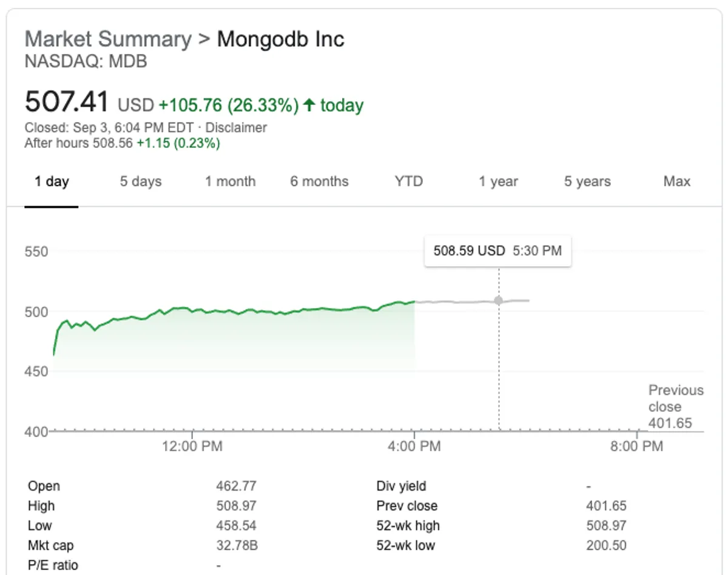Switch to the 1 year view
728x575 pixels.
click(x=498, y=181)
